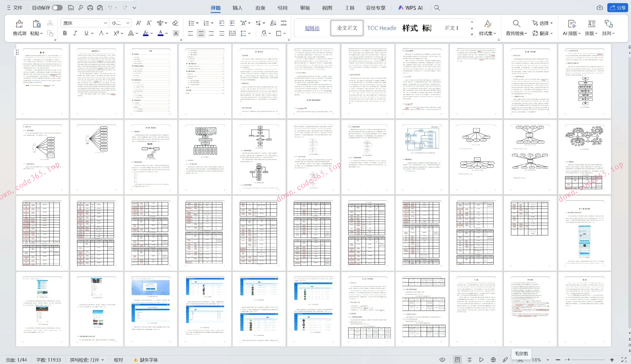
Task: Center-align the paragraph text
Action: click(201, 33)
